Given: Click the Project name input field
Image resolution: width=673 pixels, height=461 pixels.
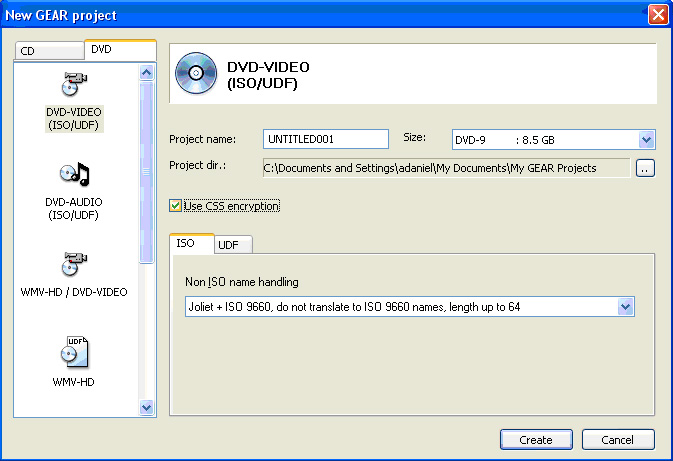Looking at the screenshot, I should (325, 139).
